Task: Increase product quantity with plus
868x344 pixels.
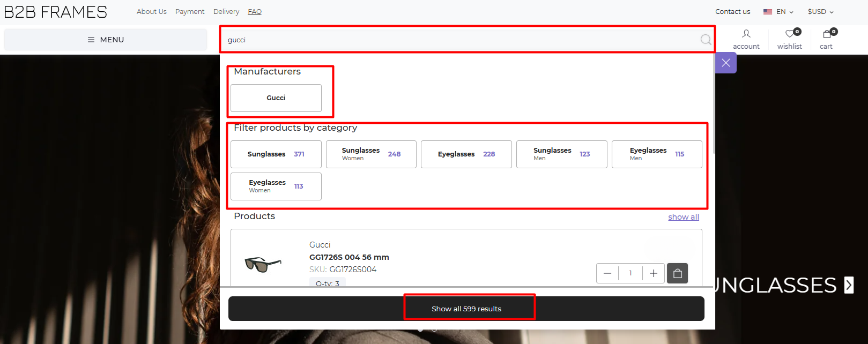Action: click(654, 273)
